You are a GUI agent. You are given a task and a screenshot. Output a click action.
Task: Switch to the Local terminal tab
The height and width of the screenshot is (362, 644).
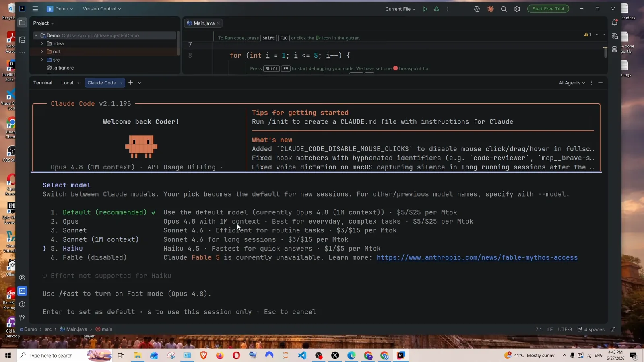coord(67,83)
